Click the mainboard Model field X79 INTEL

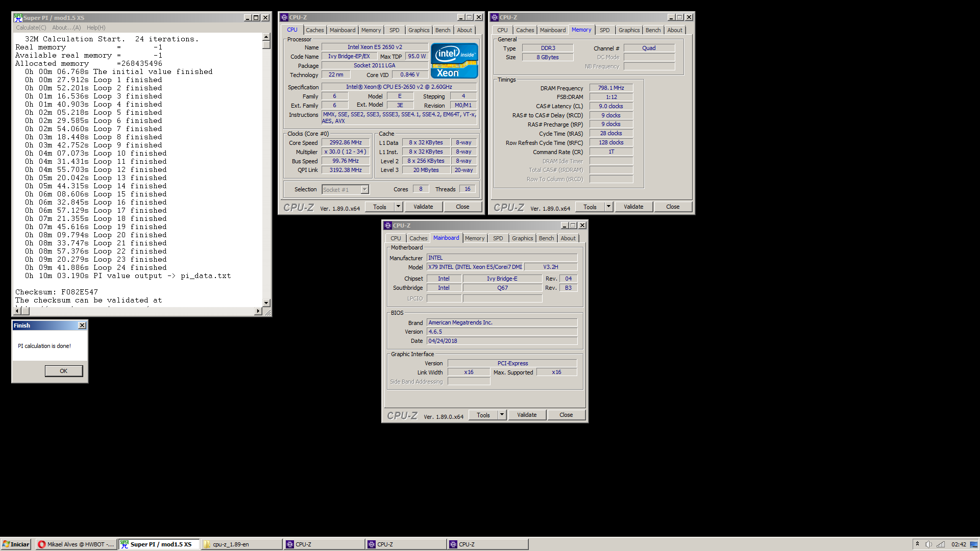(475, 267)
